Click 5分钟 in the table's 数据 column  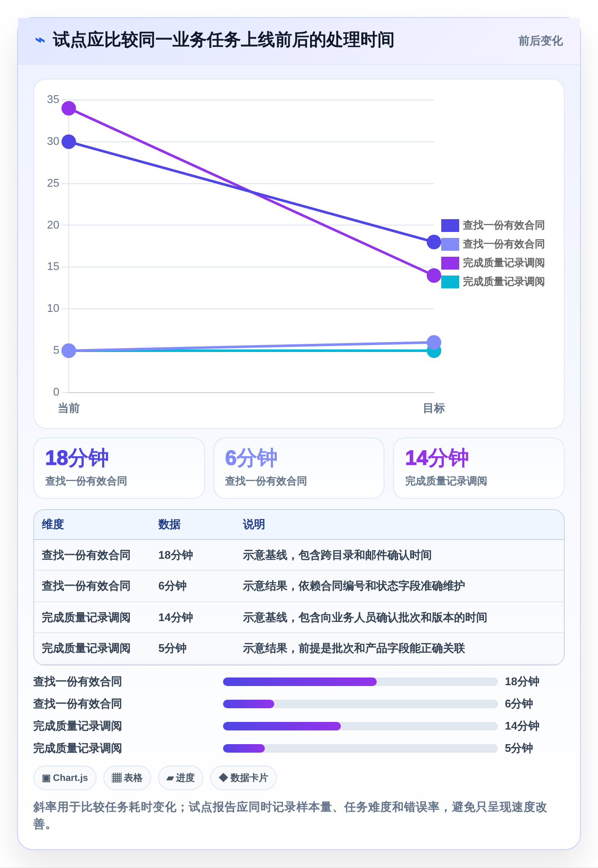pyautogui.click(x=173, y=648)
